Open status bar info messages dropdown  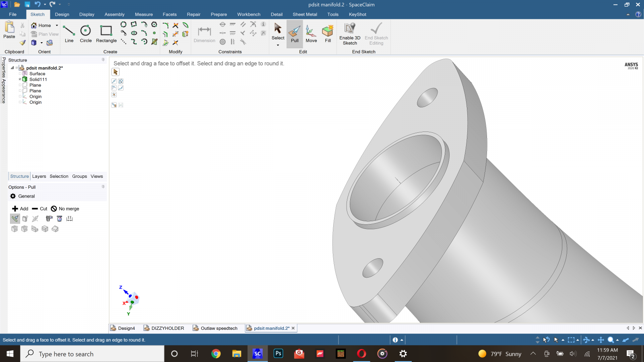(x=402, y=340)
